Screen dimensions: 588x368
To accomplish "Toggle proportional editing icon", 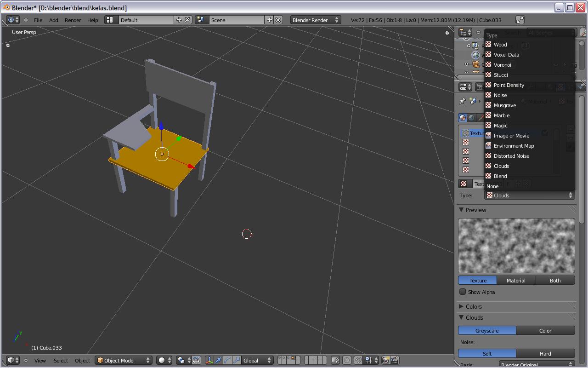I will click(347, 360).
